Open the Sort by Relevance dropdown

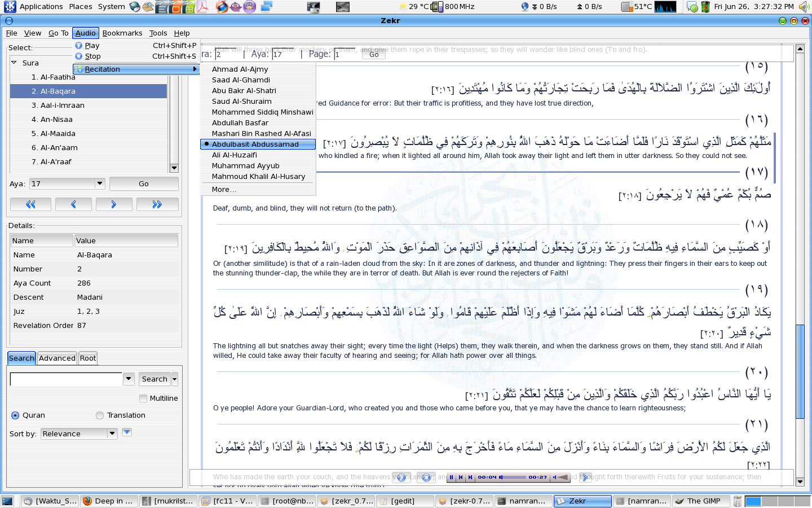click(112, 433)
